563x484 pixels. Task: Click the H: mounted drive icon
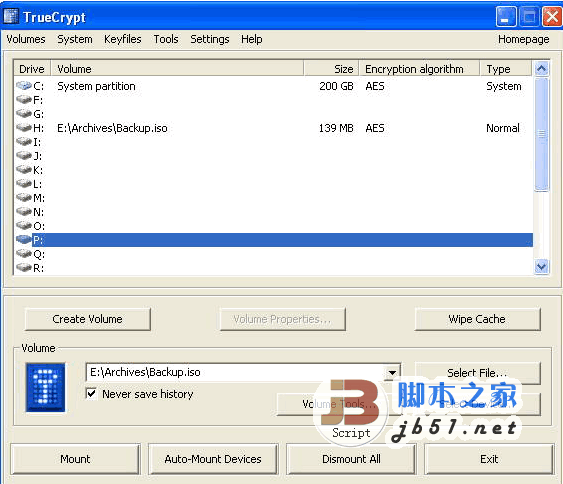tap(24, 127)
